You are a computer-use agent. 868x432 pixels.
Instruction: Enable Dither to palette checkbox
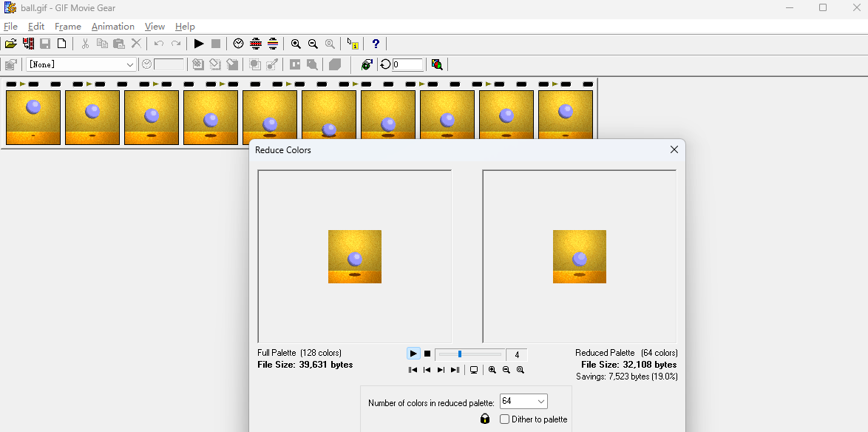505,419
